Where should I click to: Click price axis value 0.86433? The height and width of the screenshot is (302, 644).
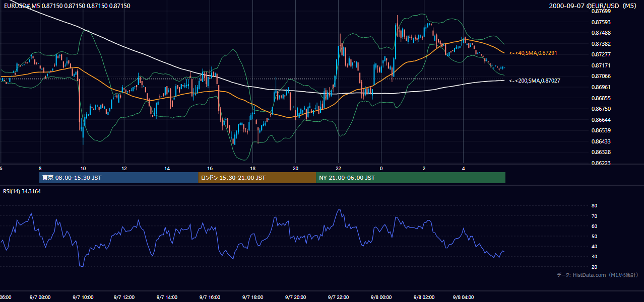tap(601, 141)
